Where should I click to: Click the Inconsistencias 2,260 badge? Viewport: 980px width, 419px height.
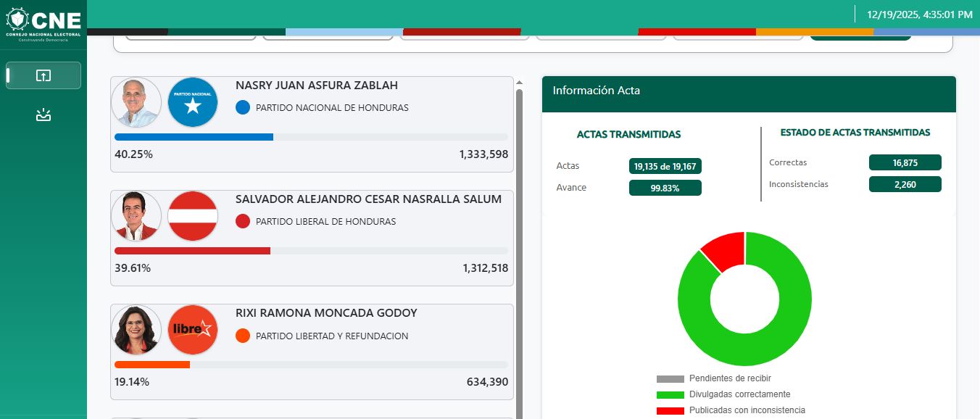(x=905, y=184)
